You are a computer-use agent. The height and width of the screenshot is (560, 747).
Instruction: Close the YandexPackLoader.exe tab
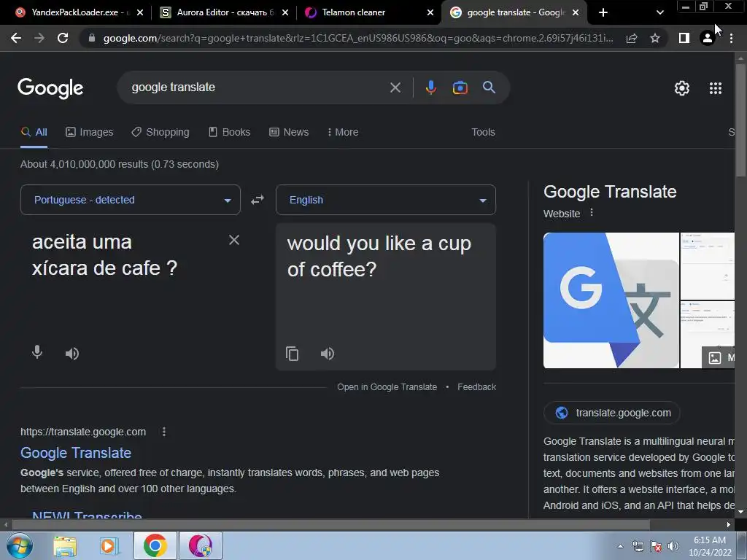coord(140,12)
